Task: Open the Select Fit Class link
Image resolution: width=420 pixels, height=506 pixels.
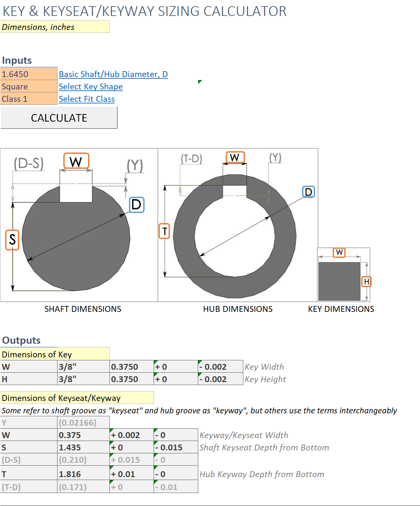Action: (x=87, y=99)
